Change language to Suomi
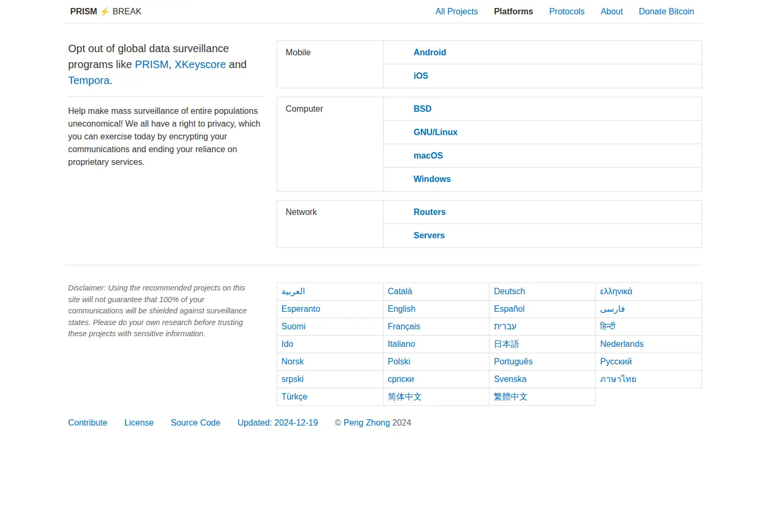 click(294, 327)
